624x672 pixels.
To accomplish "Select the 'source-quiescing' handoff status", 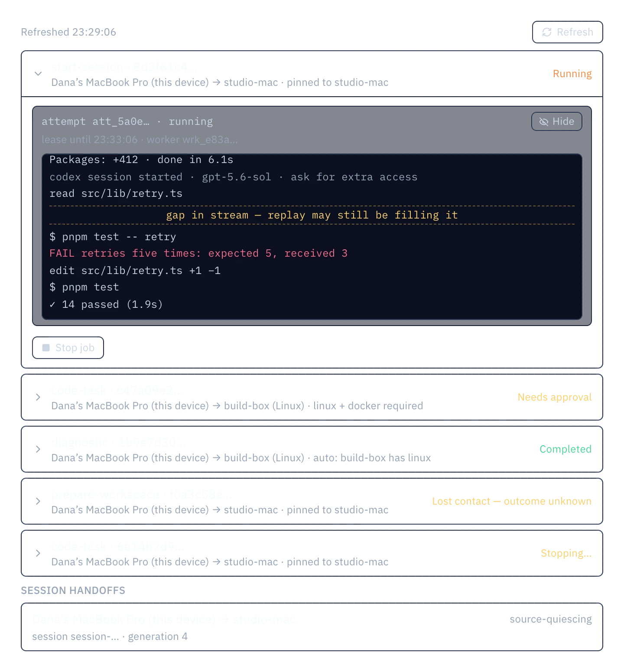I will tap(551, 619).
